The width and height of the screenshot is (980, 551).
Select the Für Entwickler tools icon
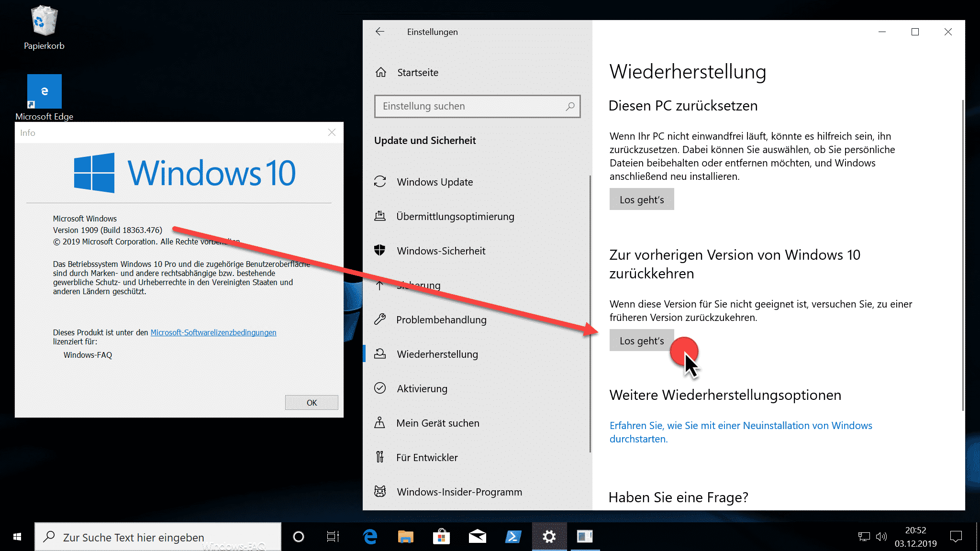tap(380, 457)
